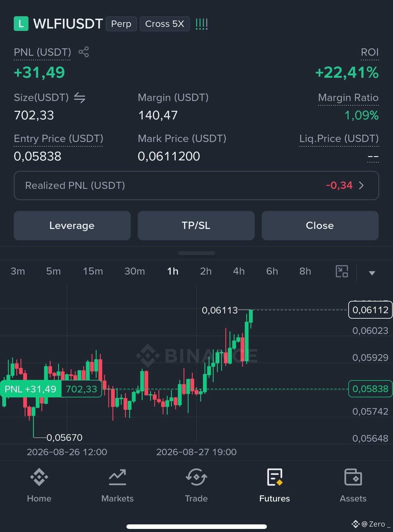
Task: Open fullscreen chart via expand icon
Action: pos(342,271)
